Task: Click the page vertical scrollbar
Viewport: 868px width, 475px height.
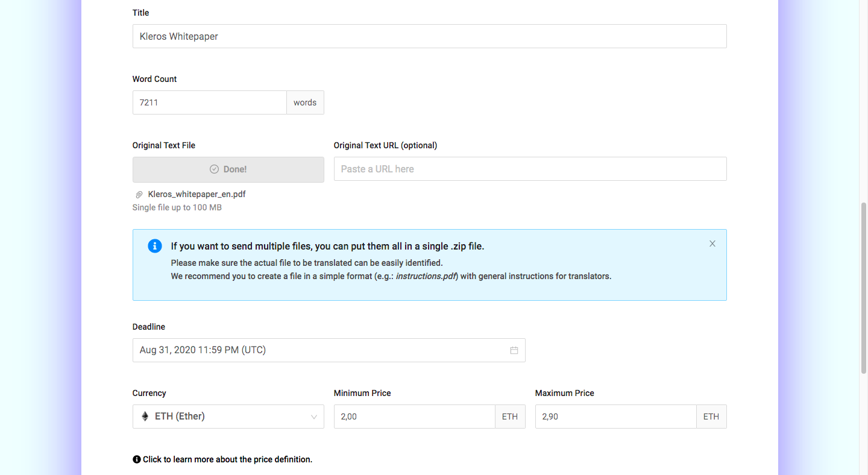Action: click(863, 289)
